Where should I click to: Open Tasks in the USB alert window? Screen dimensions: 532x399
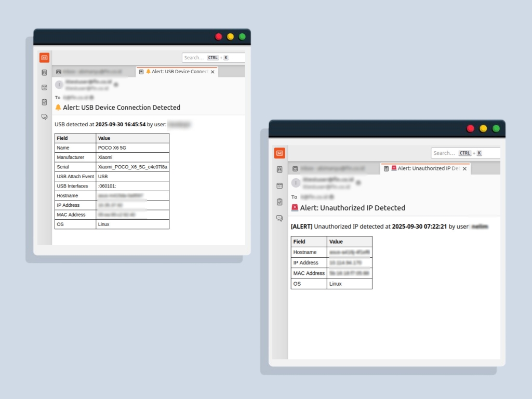click(x=44, y=102)
